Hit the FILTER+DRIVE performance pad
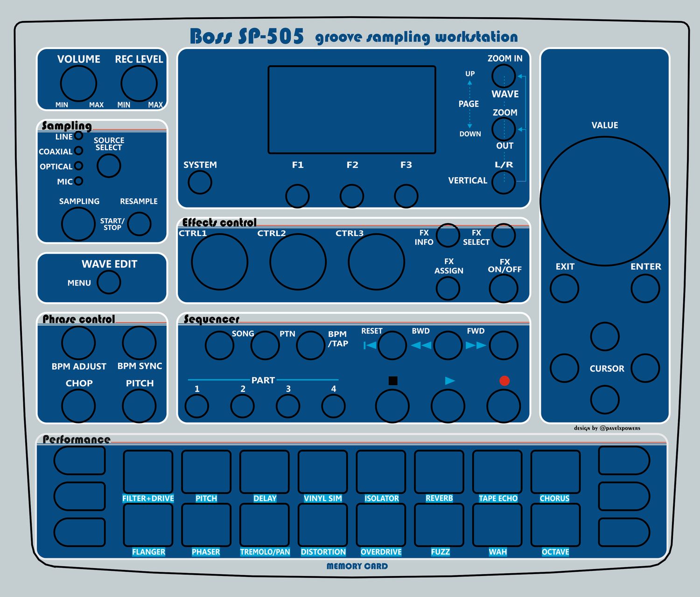 (x=147, y=471)
